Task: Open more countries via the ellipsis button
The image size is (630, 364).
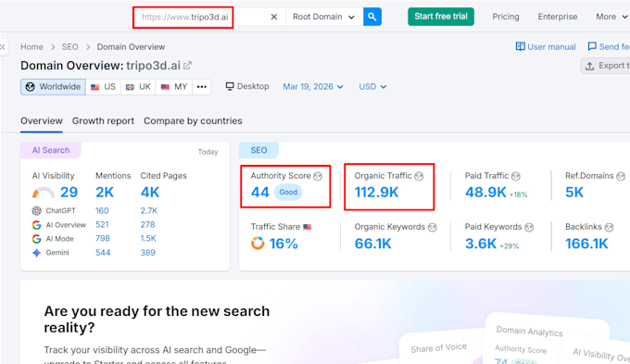Action: point(202,87)
